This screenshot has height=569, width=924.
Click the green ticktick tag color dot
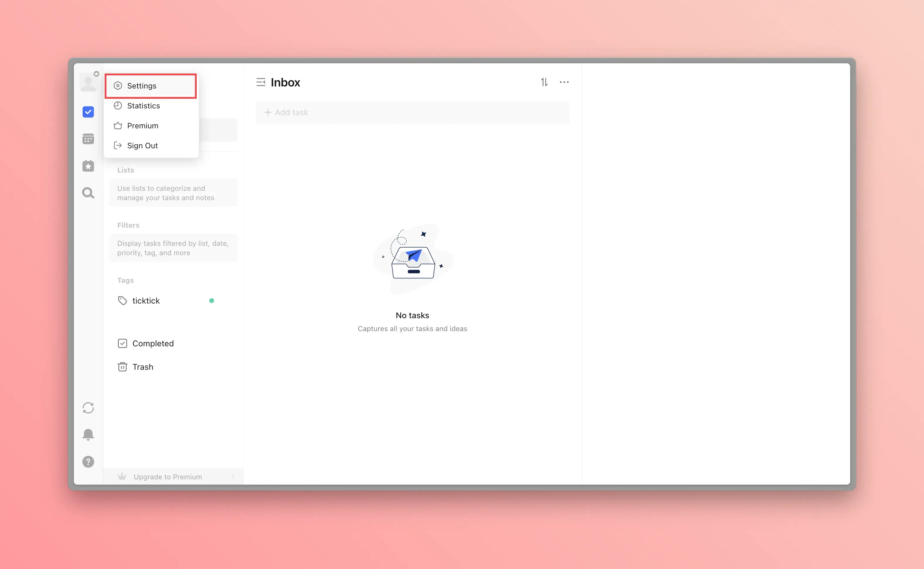212,301
